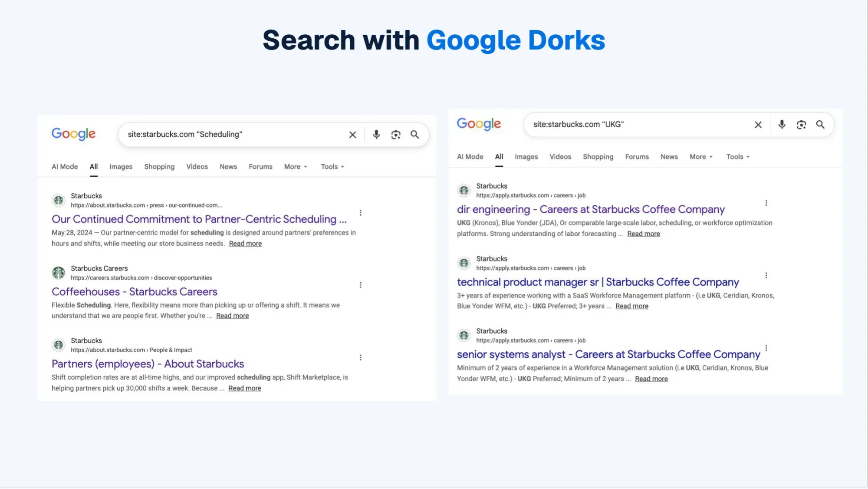
Task: Click the magnifier search icon for UKG query
Action: [x=820, y=125]
